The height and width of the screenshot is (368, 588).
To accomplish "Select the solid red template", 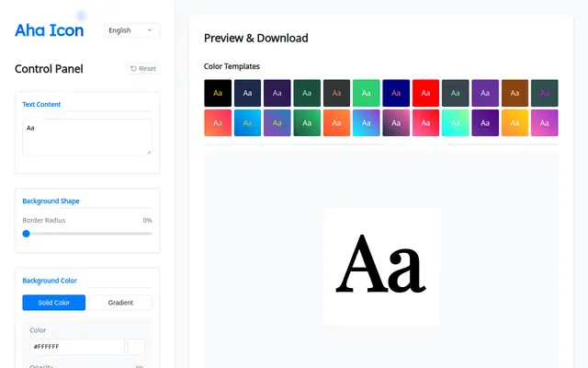I will tap(425, 93).
